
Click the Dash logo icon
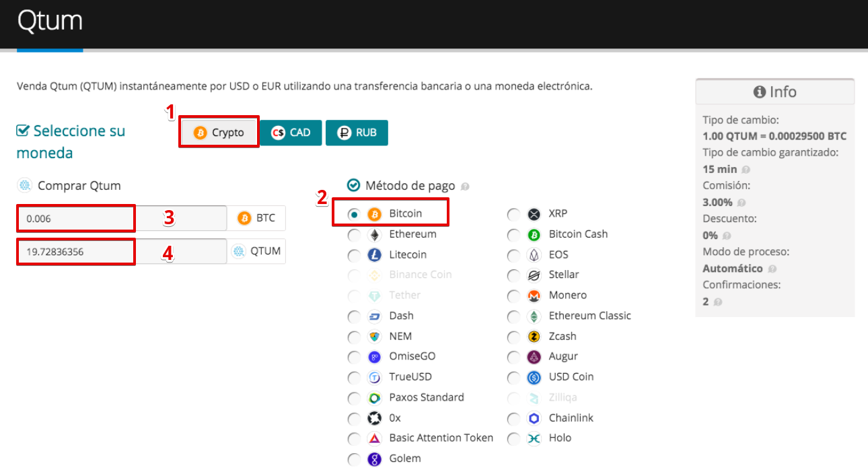(x=375, y=316)
